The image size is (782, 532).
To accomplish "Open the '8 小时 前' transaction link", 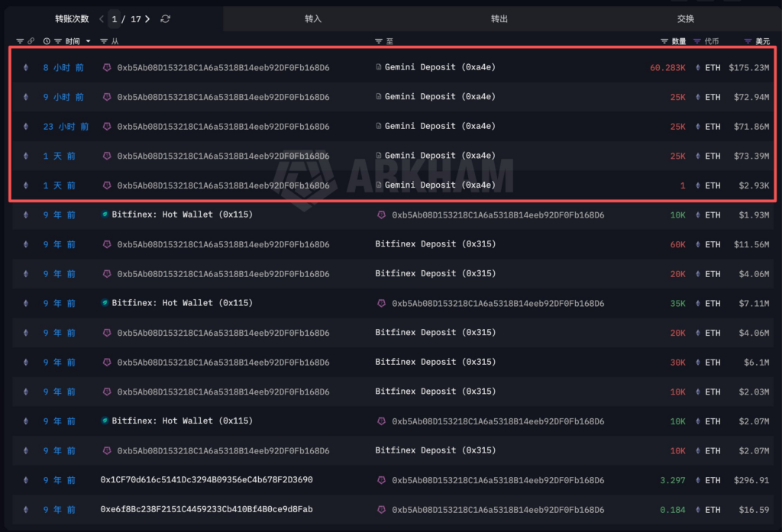I will (x=63, y=67).
